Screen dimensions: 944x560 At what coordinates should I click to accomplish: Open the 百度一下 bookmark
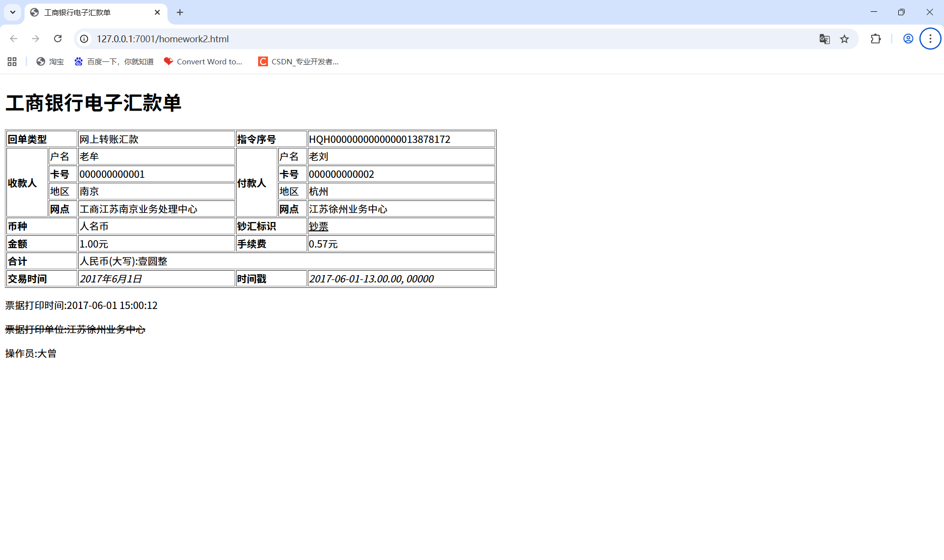coord(114,61)
